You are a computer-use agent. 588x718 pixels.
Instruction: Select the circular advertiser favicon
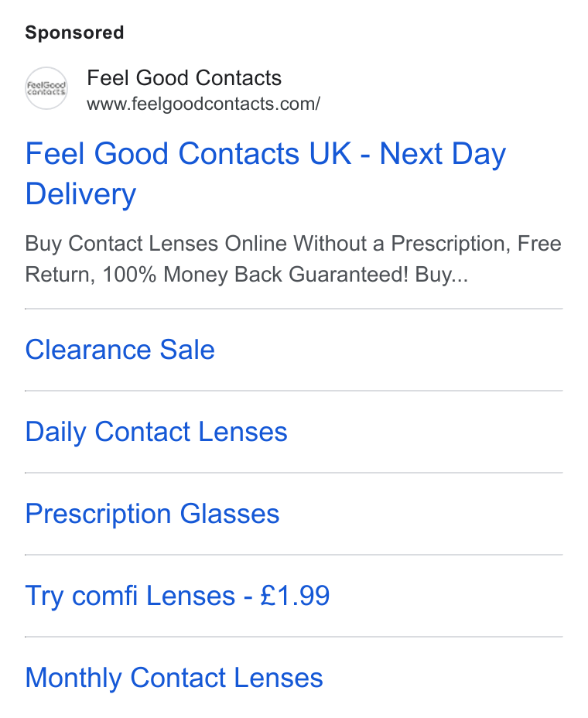point(46,88)
